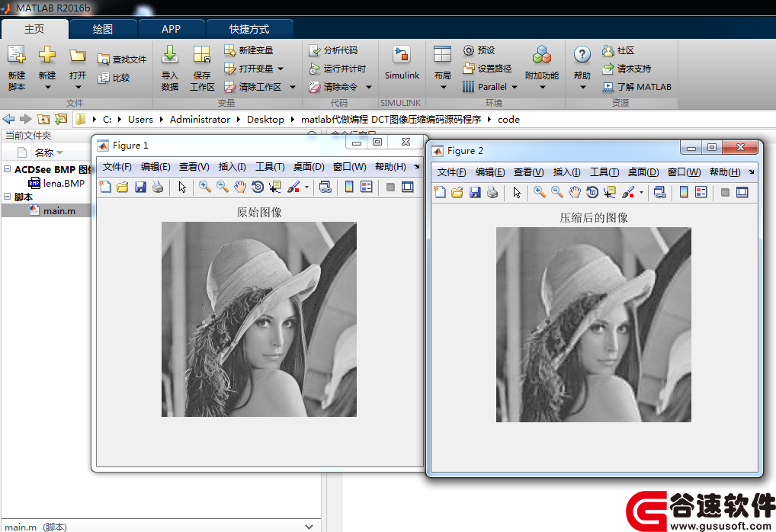
Task: Click the yellow plus New (新建) icon
Action: [47, 54]
